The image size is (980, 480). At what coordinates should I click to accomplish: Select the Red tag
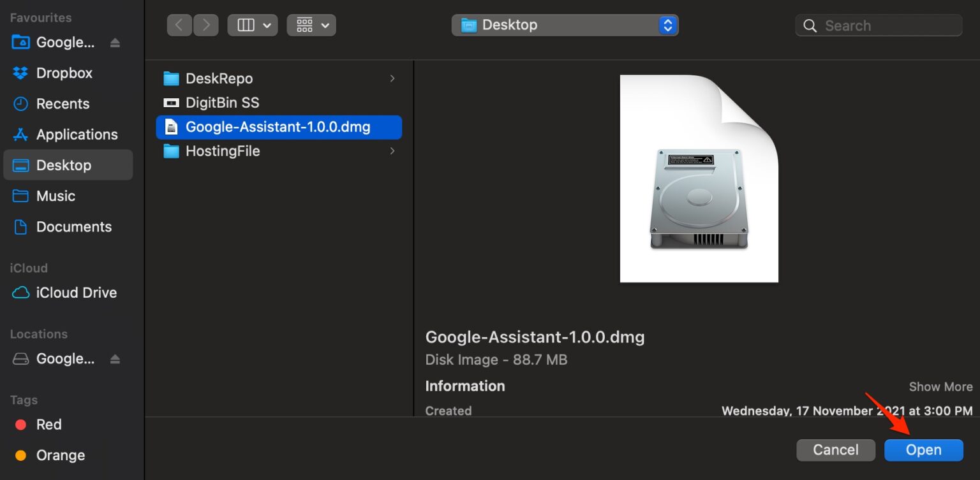click(x=49, y=424)
